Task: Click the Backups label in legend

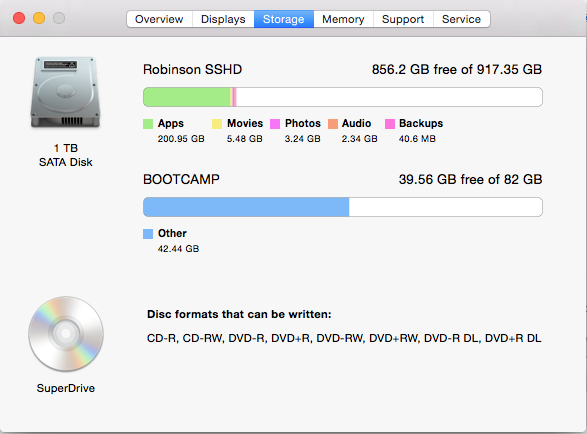Action: [x=421, y=123]
